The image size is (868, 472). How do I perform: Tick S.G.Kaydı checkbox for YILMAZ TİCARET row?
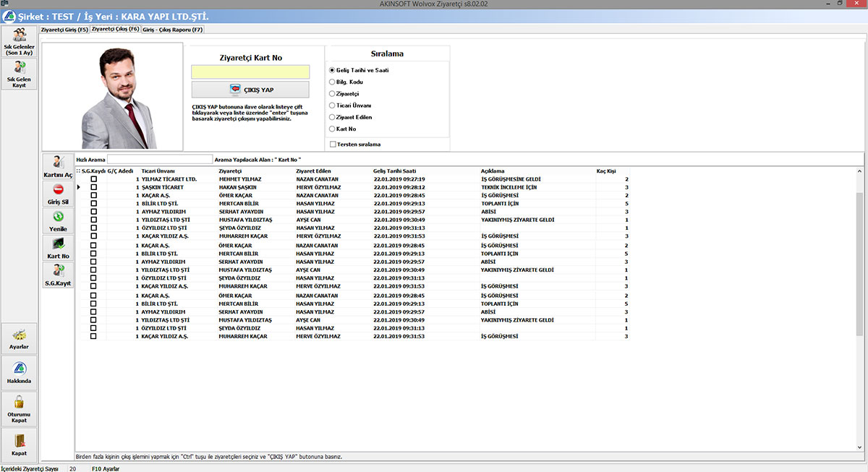(93, 179)
